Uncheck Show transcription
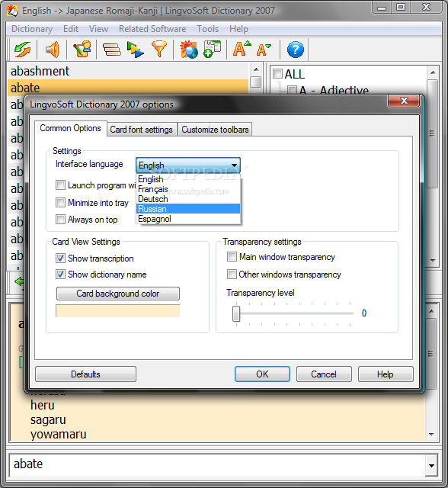This screenshot has height=488, width=448. pos(60,258)
